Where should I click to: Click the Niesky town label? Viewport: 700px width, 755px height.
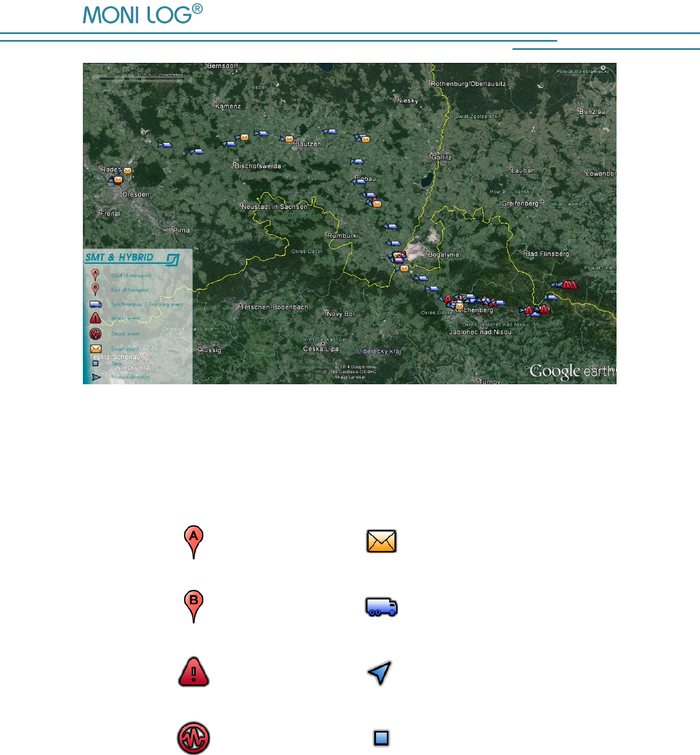[408, 100]
